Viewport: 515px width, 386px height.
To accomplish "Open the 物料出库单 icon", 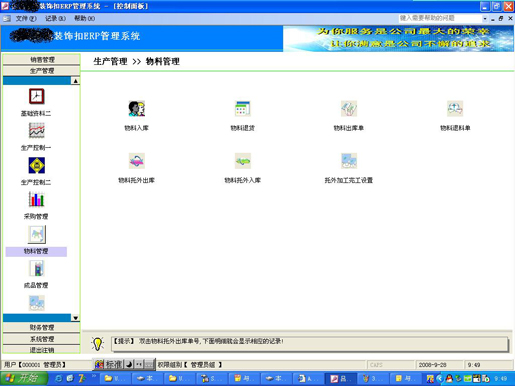I will click(x=349, y=109).
